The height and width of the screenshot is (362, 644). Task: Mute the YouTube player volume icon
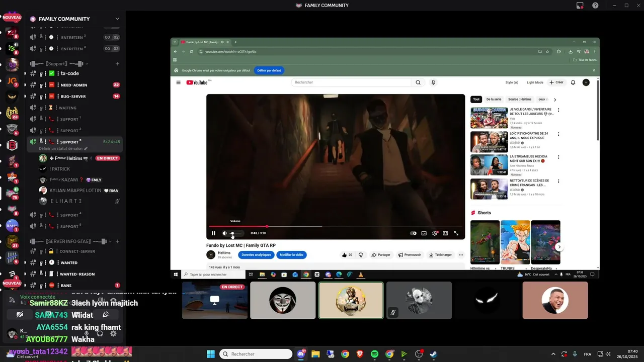[225, 233]
